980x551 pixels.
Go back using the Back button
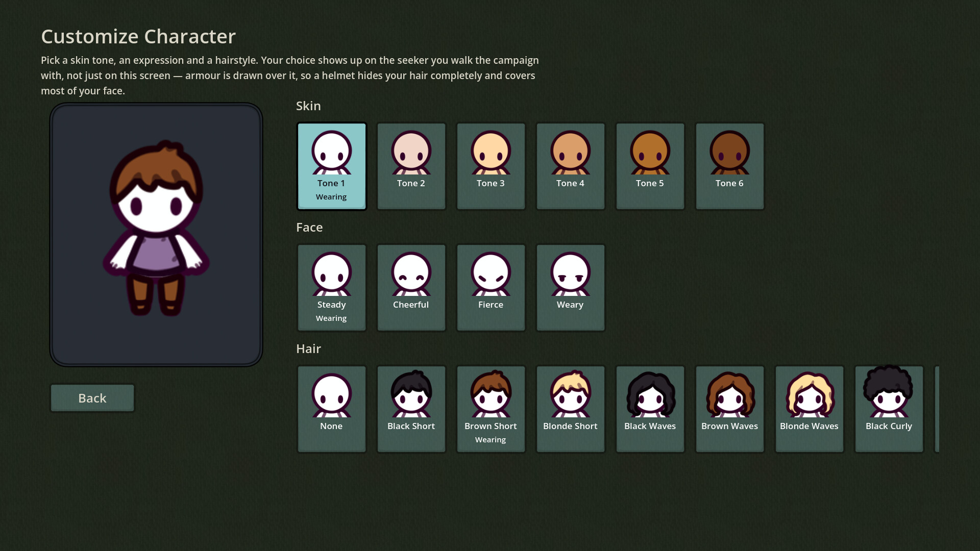click(92, 398)
